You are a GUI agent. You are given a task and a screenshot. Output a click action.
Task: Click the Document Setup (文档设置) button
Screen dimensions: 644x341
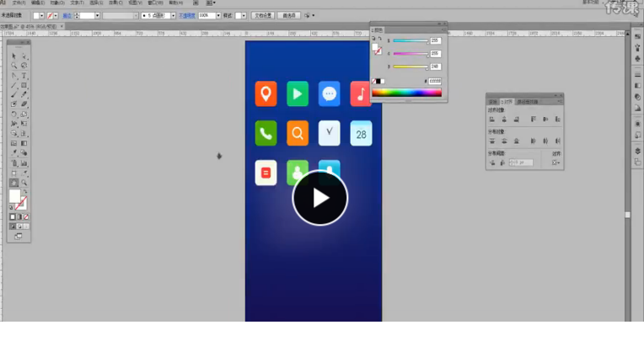[x=263, y=16]
